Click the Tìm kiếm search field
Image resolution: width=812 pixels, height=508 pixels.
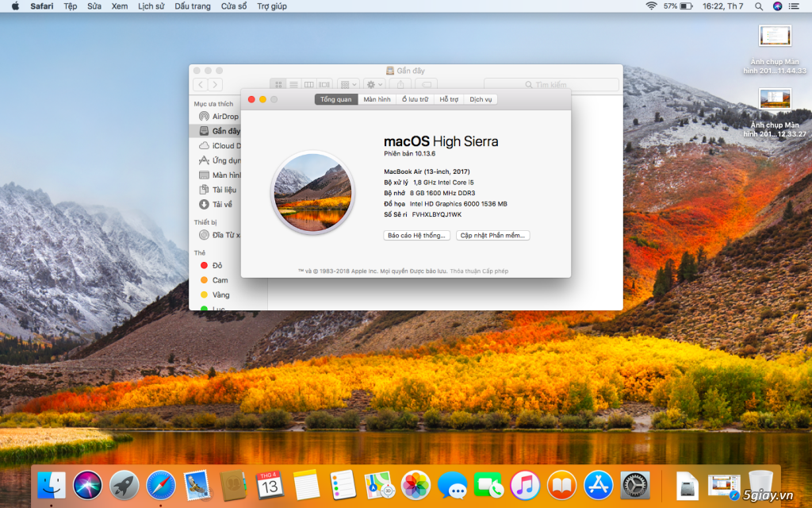pos(551,84)
